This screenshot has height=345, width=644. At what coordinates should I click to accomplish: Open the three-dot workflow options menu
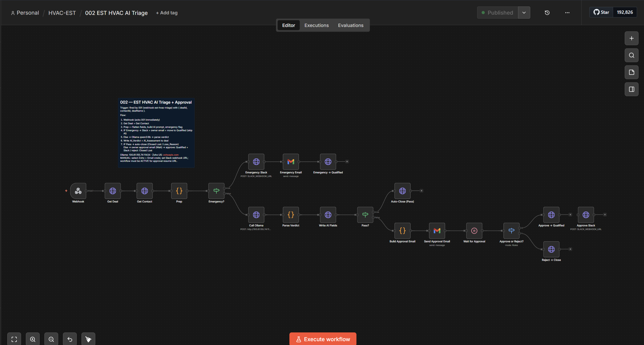(x=567, y=13)
